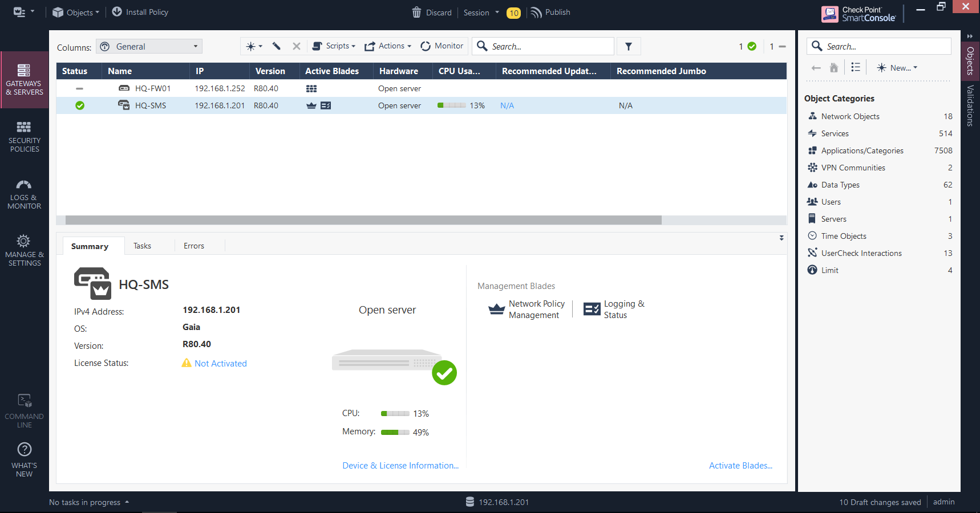980x513 pixels.
Task: Open the Gateways & Servers view
Action: [25, 80]
